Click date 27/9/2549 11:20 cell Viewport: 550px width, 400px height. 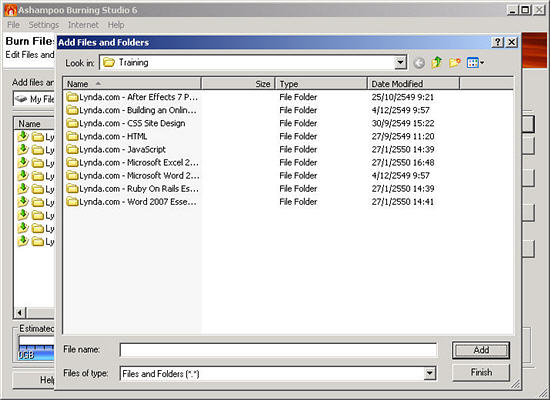[403, 136]
